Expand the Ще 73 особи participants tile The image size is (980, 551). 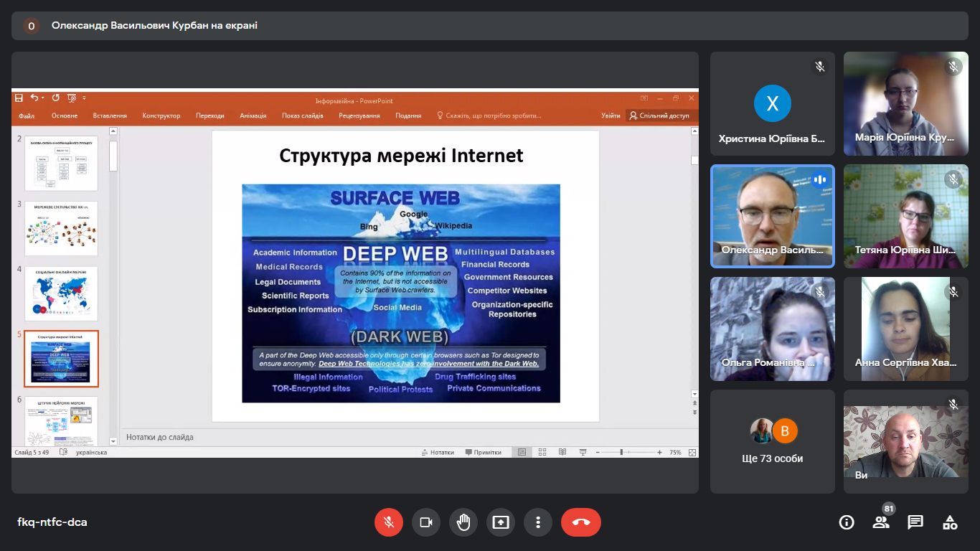tap(773, 442)
